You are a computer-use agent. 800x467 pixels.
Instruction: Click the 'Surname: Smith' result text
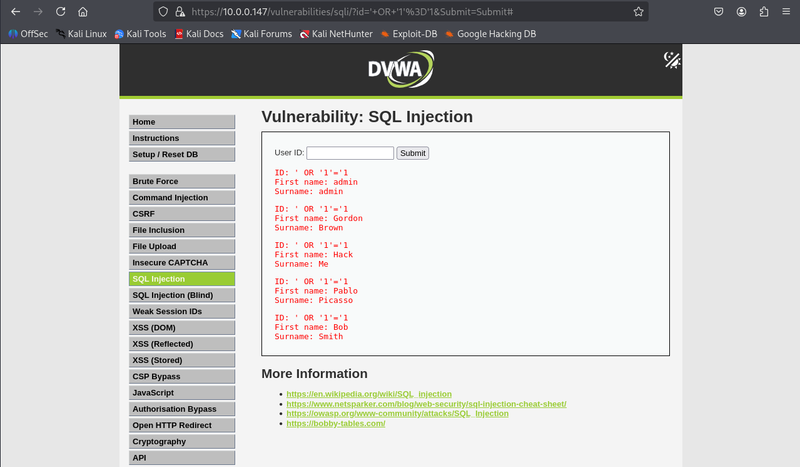click(x=309, y=336)
